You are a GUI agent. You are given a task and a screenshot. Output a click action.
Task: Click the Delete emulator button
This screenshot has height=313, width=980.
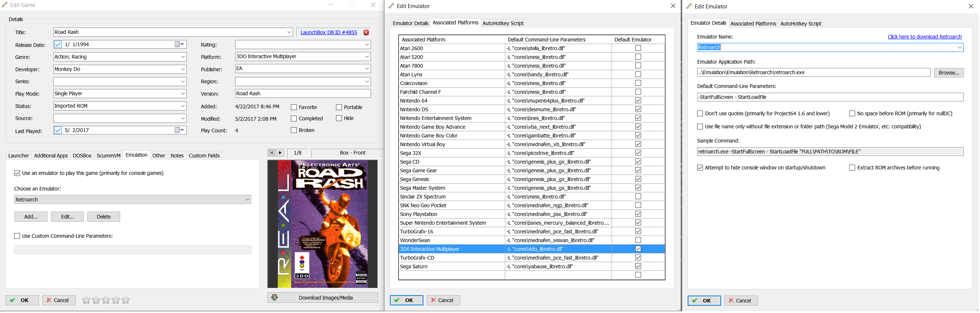(104, 217)
